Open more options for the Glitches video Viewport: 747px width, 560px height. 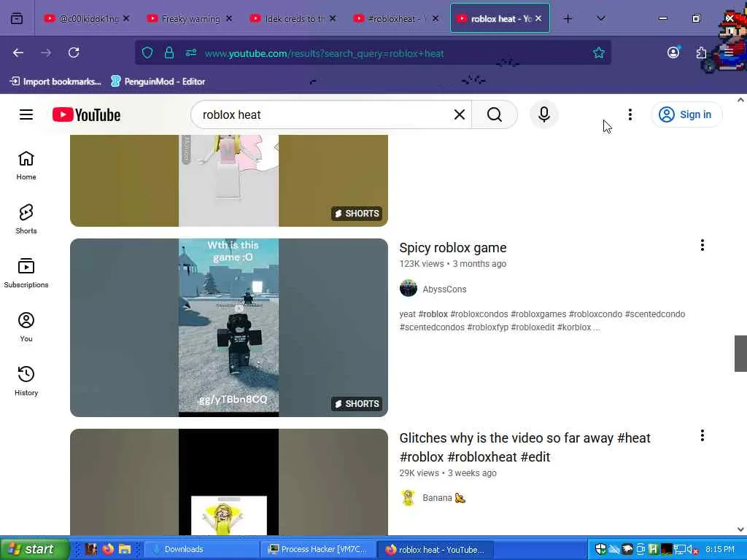click(x=703, y=435)
